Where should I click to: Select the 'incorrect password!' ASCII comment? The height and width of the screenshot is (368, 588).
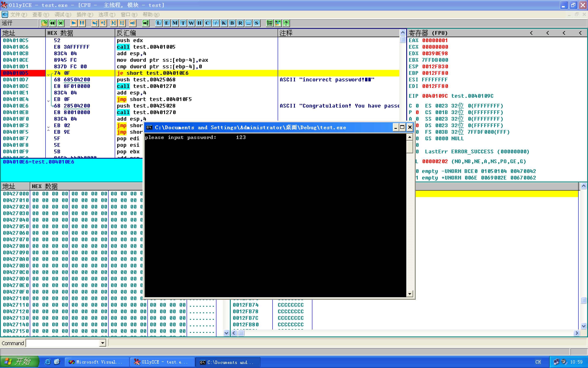(x=327, y=80)
